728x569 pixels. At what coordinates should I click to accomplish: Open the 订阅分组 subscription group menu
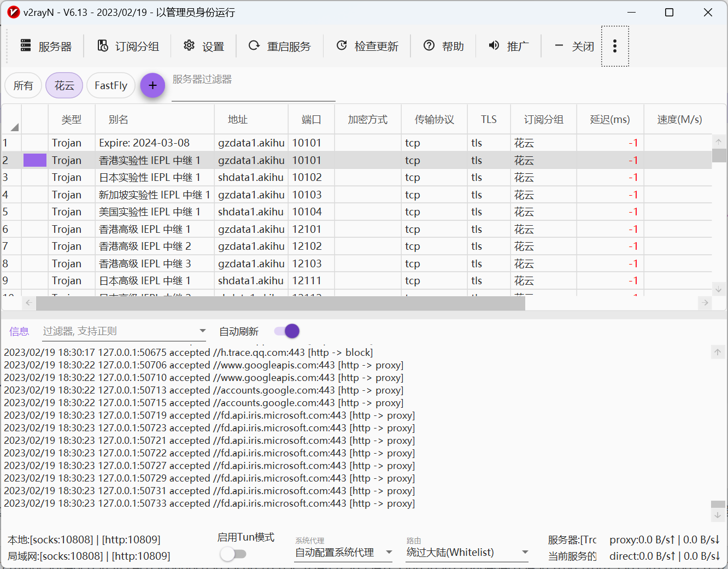coord(128,46)
